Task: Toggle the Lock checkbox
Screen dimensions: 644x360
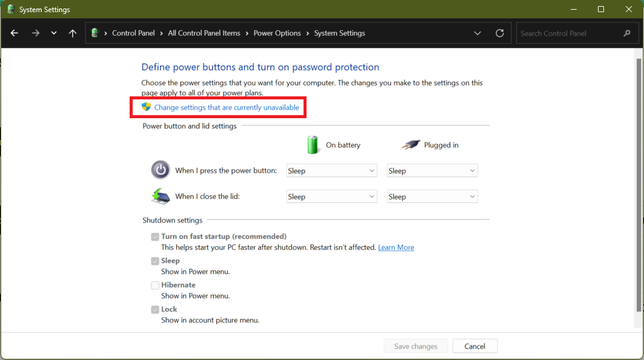Action: click(x=155, y=309)
